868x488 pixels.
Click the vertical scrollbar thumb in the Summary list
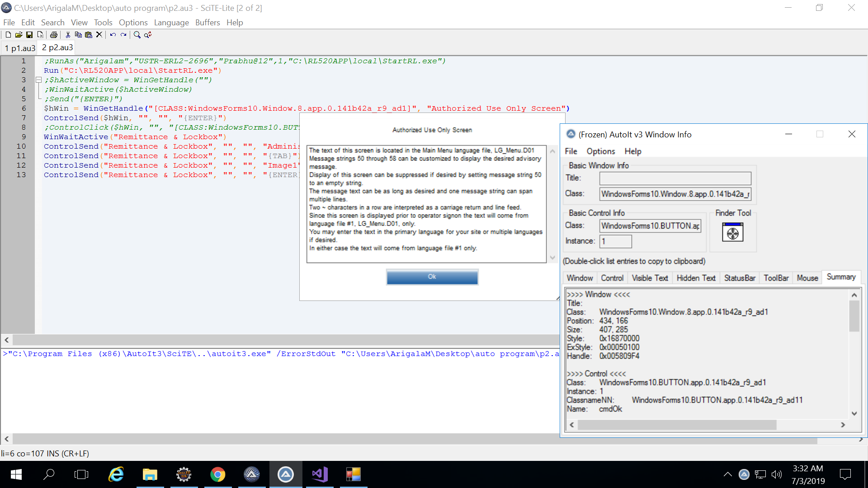(854, 316)
